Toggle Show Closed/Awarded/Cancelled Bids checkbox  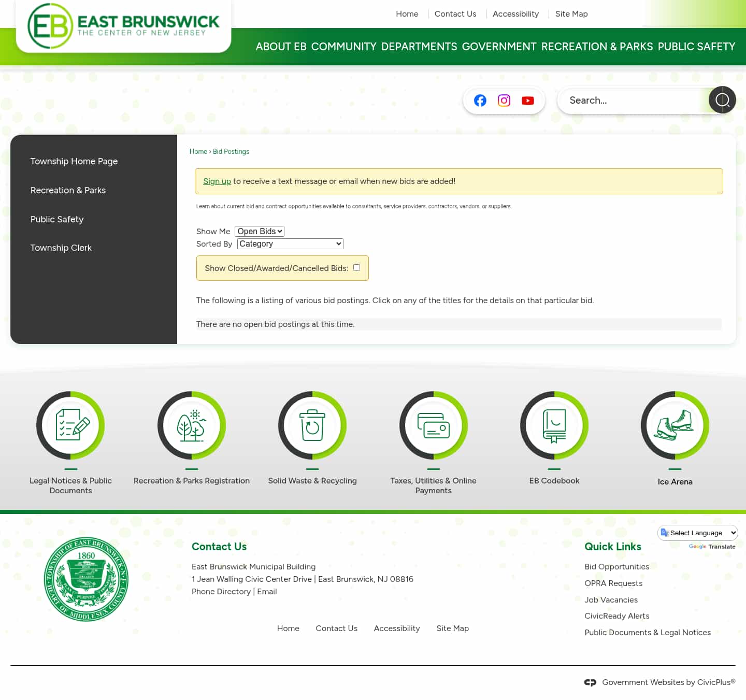pyautogui.click(x=356, y=267)
